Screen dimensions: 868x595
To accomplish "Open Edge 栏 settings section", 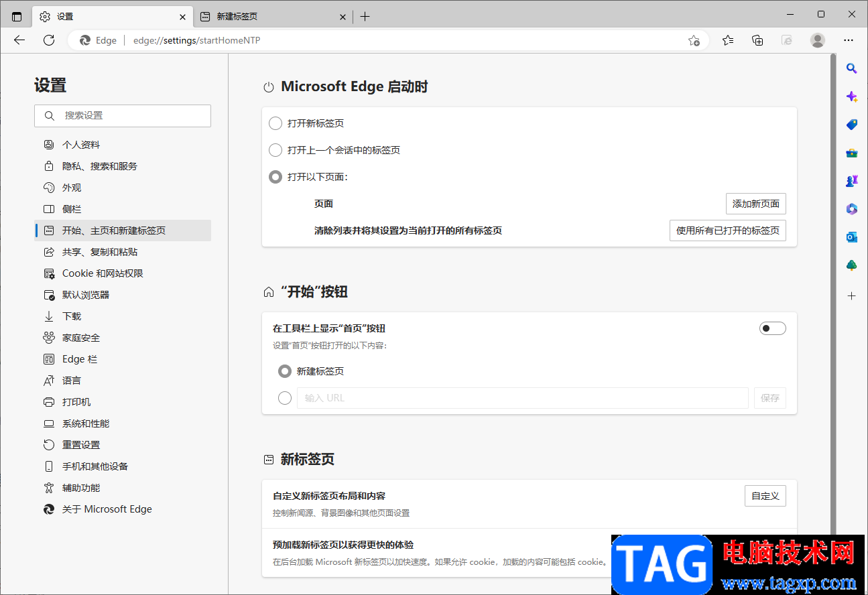I will coord(123,359).
